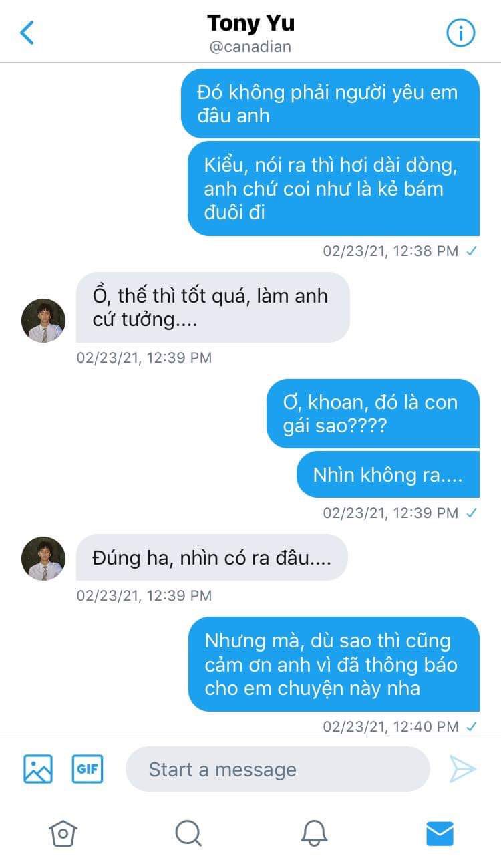Tap the send message arrow

pyautogui.click(x=462, y=769)
